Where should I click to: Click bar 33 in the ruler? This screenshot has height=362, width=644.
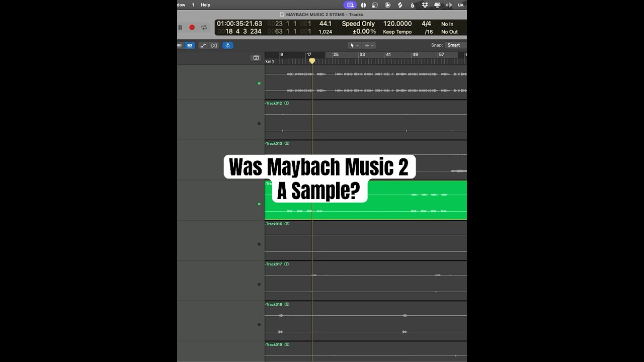[x=362, y=54]
